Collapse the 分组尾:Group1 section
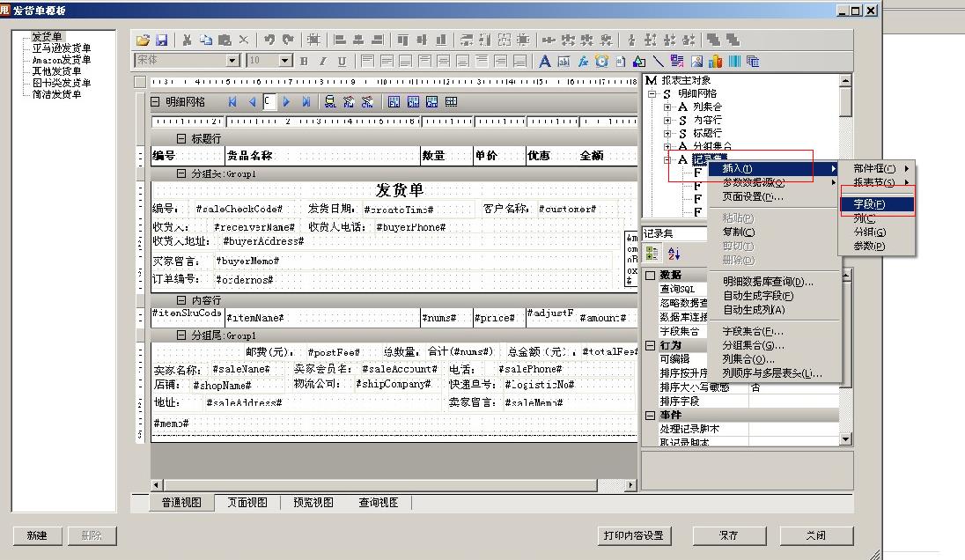965x560 pixels. (181, 335)
